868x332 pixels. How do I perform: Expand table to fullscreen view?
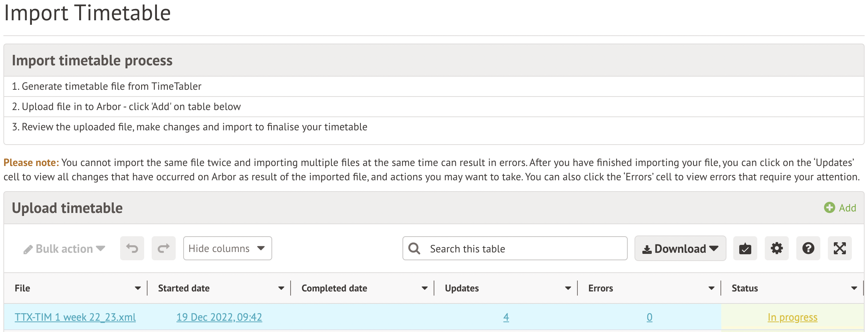[839, 248]
